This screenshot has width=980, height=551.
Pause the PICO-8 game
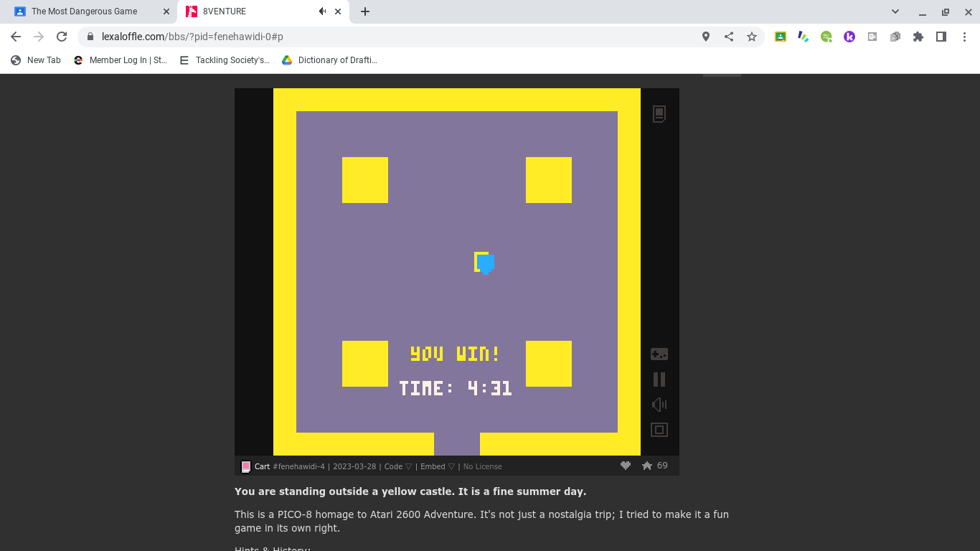click(659, 380)
